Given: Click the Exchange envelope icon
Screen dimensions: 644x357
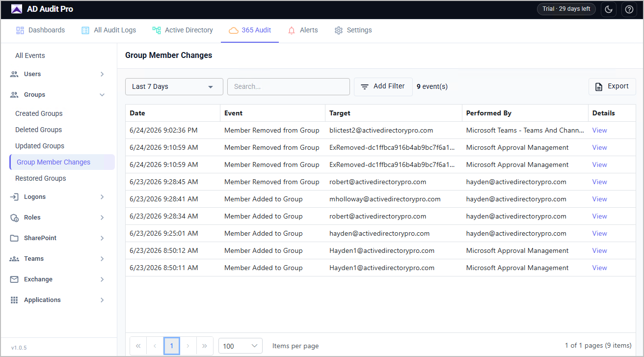Looking at the screenshot, I should click(x=14, y=279).
